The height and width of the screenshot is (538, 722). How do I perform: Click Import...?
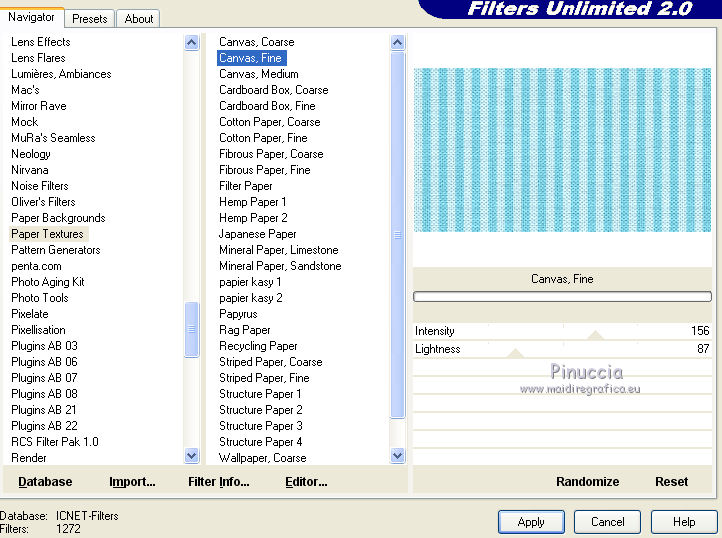click(x=132, y=482)
